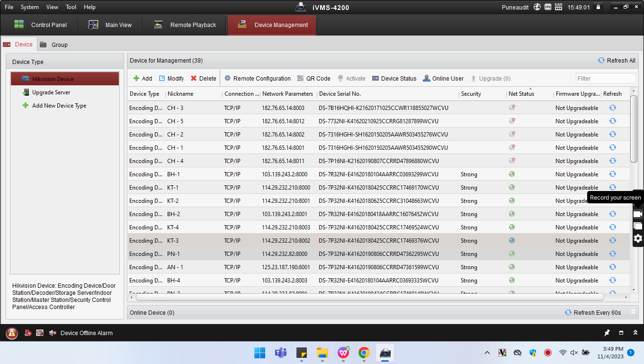Open the System menu
Viewport: 644px width, 364px height.
(x=30, y=7)
